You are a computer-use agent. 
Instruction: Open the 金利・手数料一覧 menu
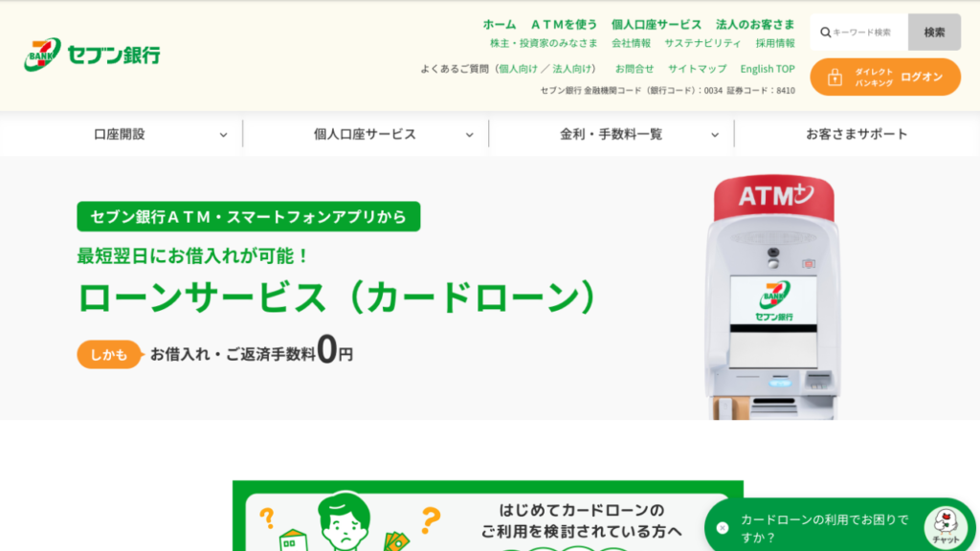612,134
